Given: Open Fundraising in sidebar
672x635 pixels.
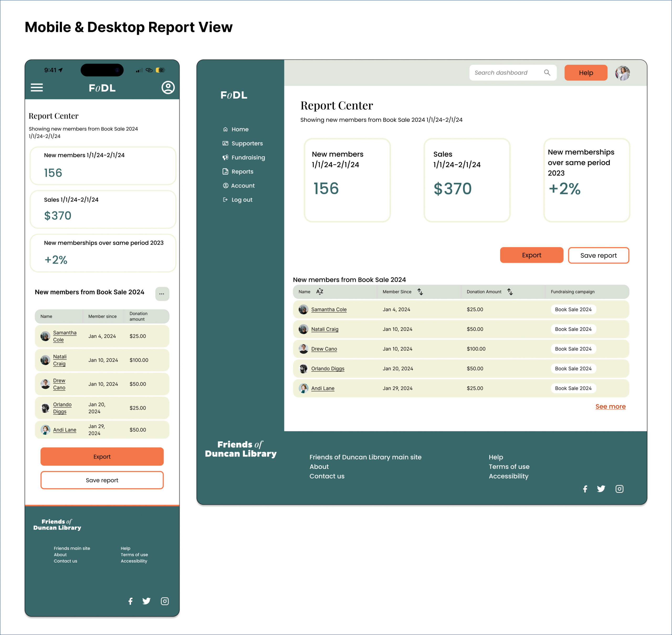Looking at the screenshot, I should tap(248, 158).
